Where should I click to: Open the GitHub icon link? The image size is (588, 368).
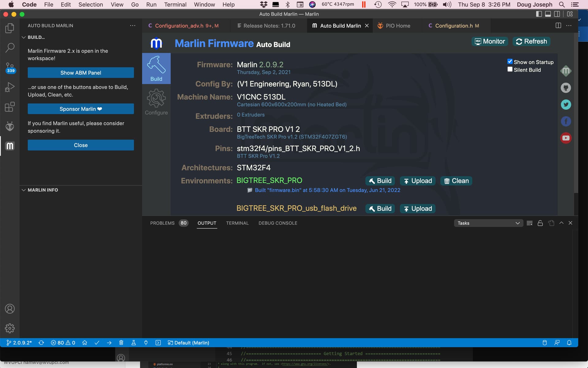pos(566,88)
